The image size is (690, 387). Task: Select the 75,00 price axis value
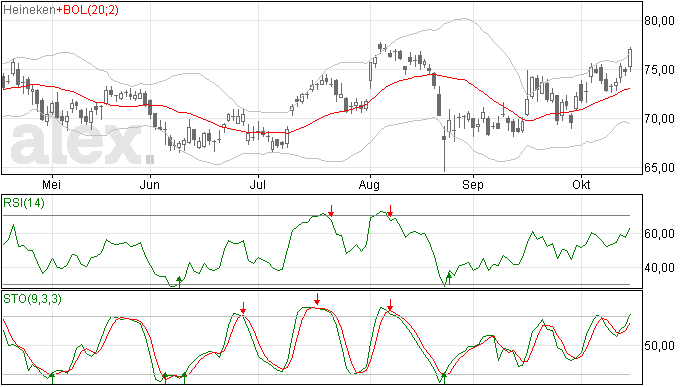point(659,70)
